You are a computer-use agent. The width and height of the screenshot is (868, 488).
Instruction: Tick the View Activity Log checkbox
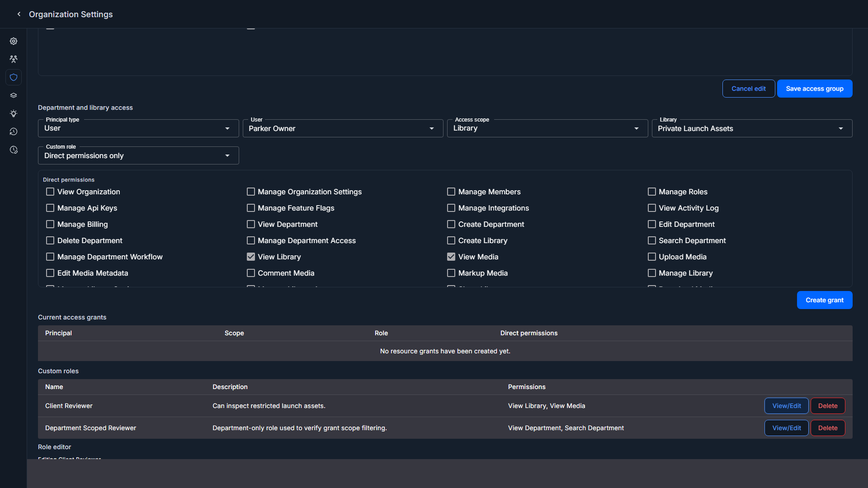point(652,208)
